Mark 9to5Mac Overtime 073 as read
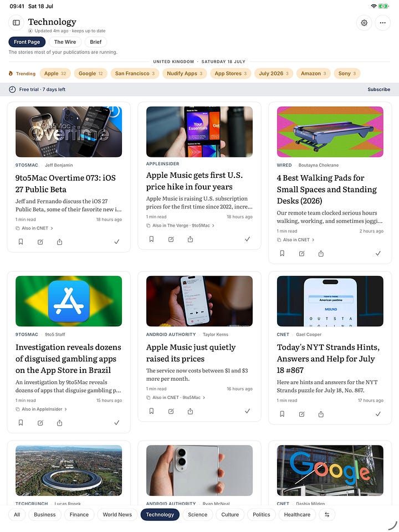 click(117, 242)
